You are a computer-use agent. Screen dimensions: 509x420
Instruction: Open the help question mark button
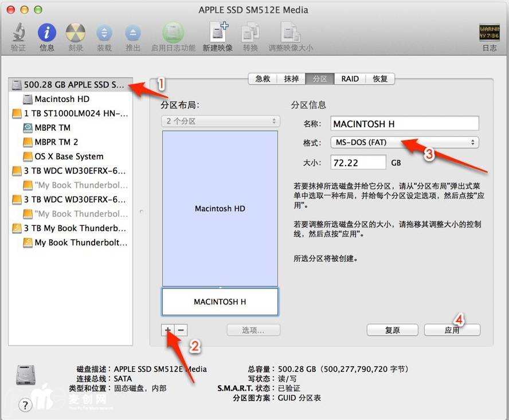pos(25,405)
